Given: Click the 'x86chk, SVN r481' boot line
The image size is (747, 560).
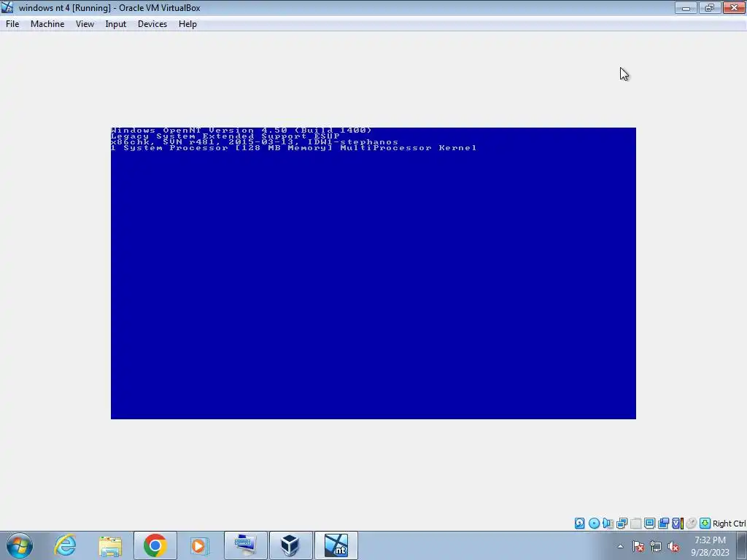Looking at the screenshot, I should click(255, 142).
